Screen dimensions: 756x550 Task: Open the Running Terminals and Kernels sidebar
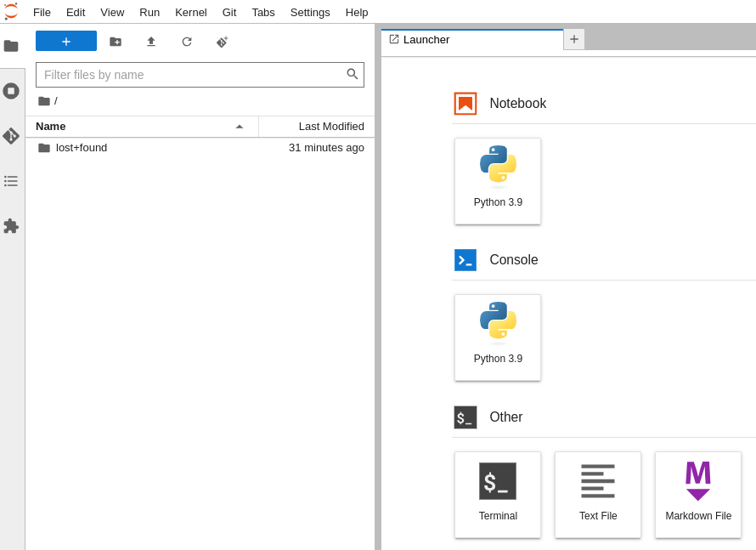(x=11, y=91)
